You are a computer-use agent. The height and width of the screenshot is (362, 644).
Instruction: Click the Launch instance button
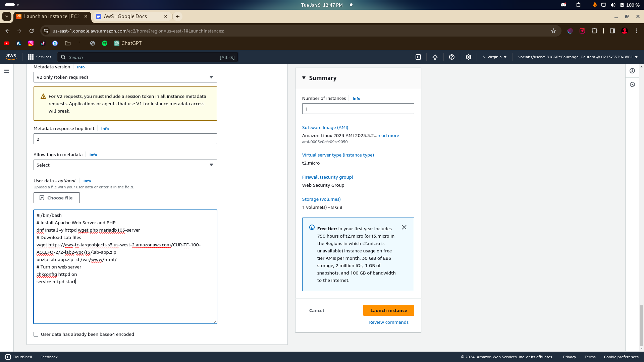click(388, 310)
